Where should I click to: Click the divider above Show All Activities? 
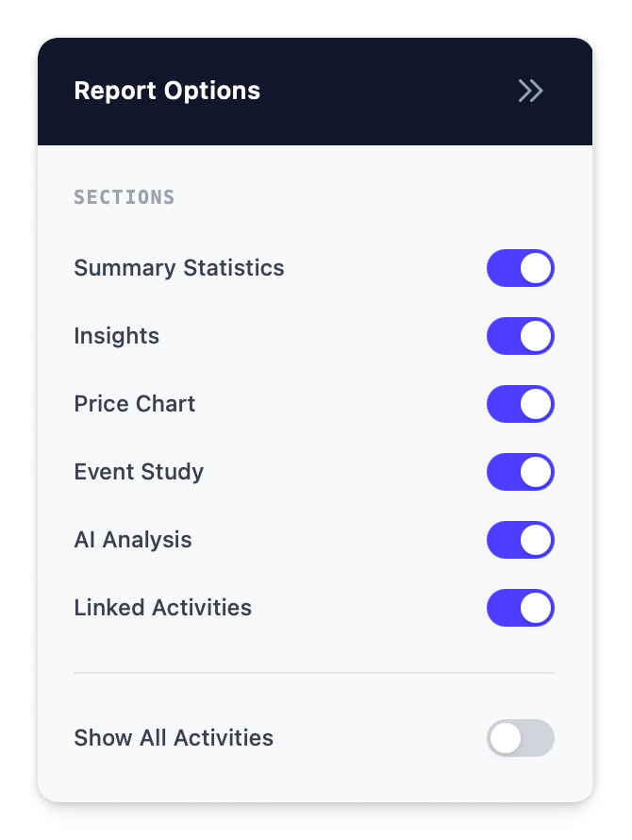tap(314, 673)
